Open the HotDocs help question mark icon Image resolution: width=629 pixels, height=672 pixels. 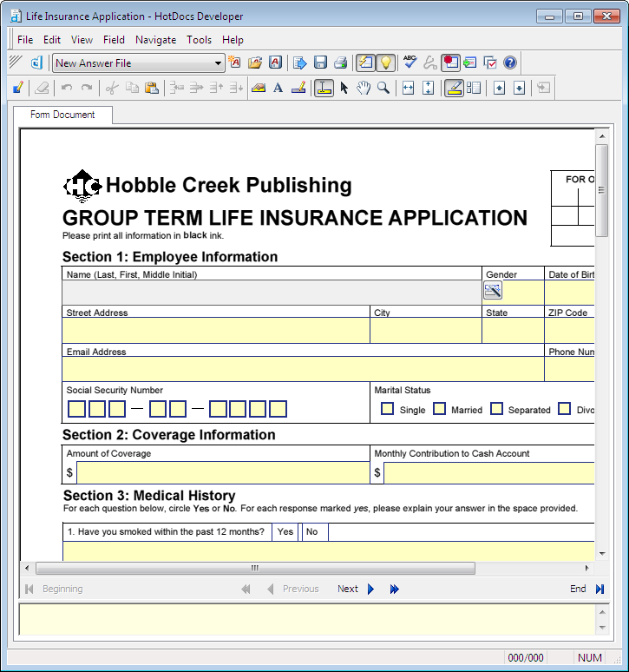coord(510,63)
